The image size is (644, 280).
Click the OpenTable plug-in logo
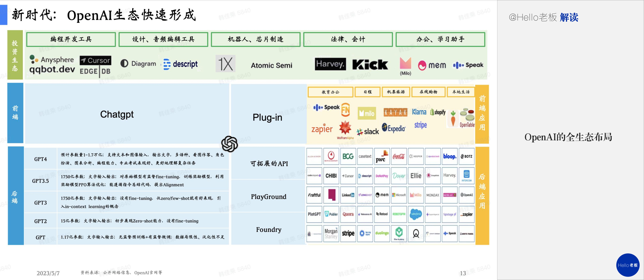[467, 118]
